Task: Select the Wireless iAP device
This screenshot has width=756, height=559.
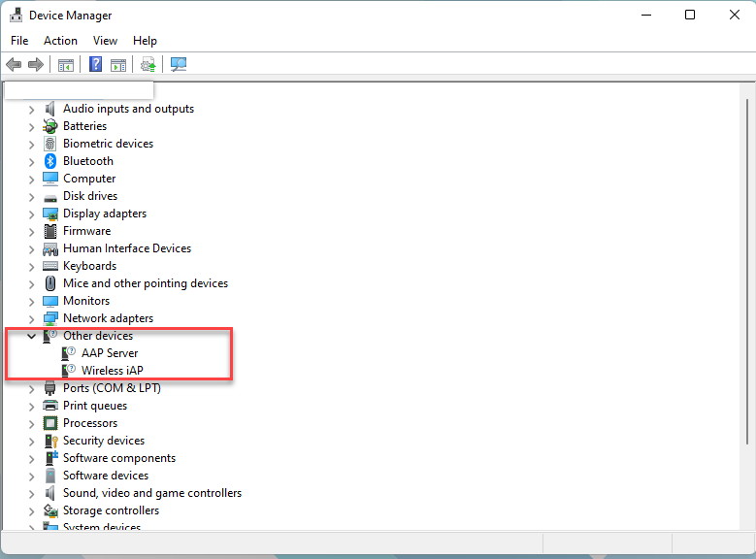Action: (112, 371)
